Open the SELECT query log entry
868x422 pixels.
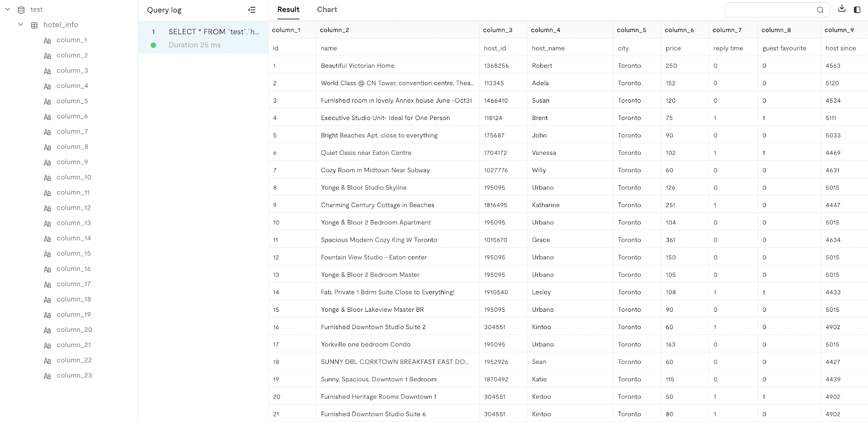click(x=213, y=32)
